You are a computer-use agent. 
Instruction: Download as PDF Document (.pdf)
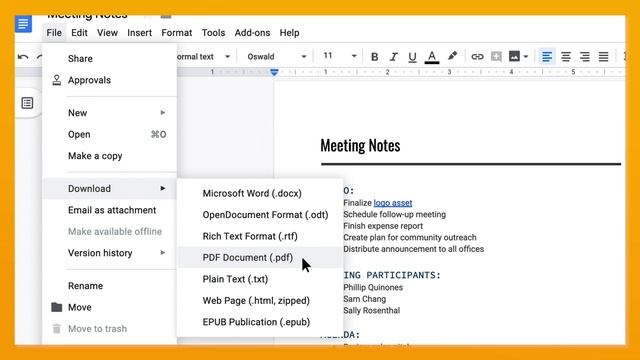click(x=260, y=258)
